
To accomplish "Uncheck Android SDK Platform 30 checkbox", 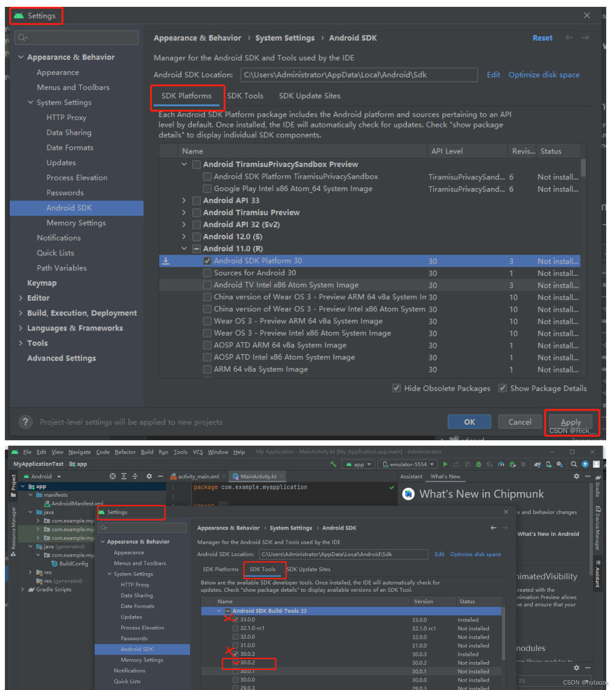I will tap(207, 261).
